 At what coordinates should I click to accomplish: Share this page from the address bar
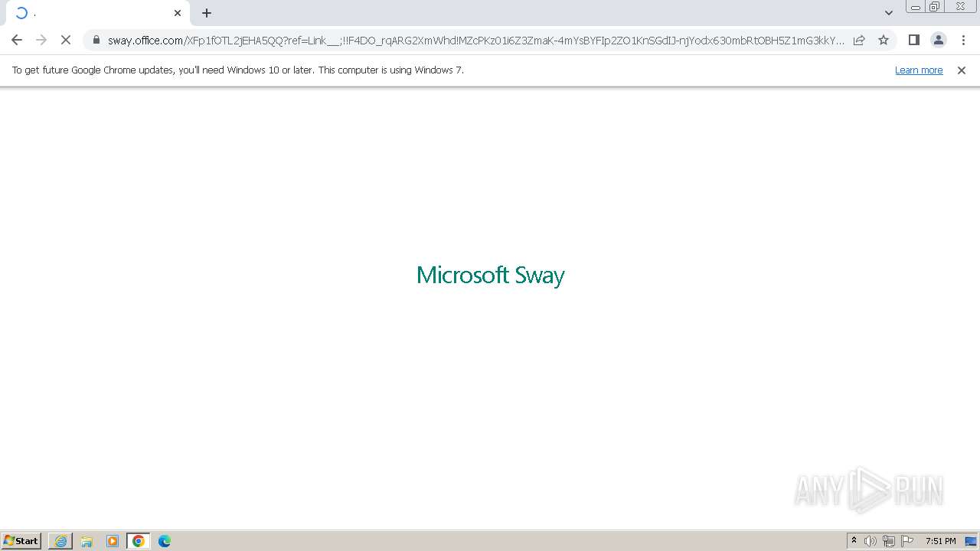coord(859,40)
